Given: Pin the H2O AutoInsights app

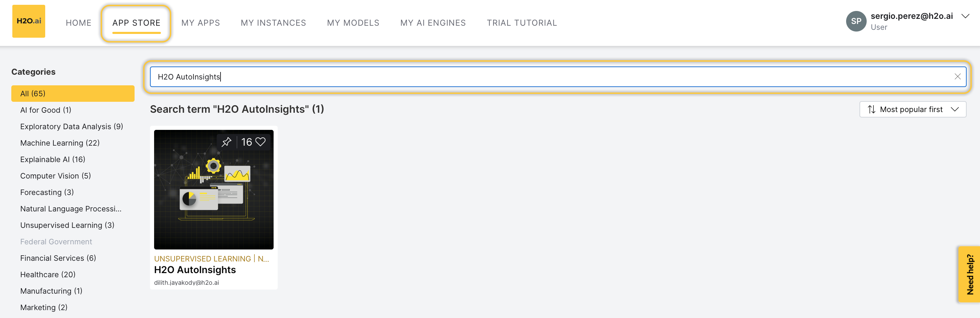Looking at the screenshot, I should (x=226, y=142).
